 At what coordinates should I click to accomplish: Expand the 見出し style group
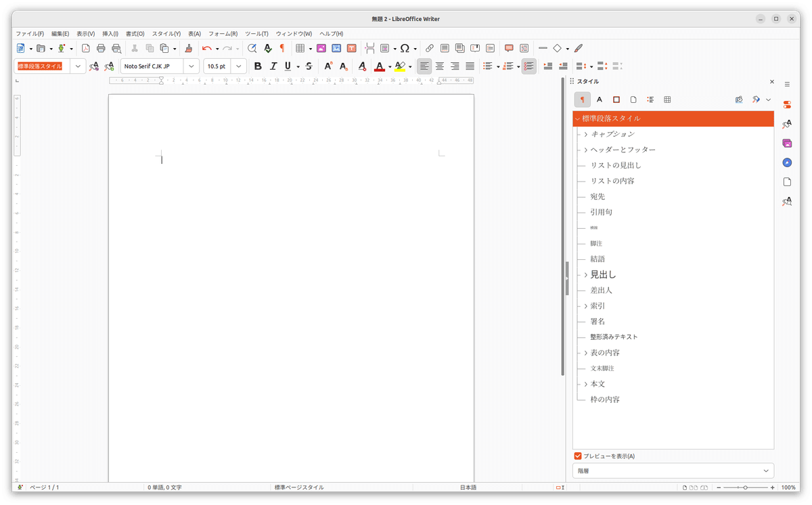point(586,275)
